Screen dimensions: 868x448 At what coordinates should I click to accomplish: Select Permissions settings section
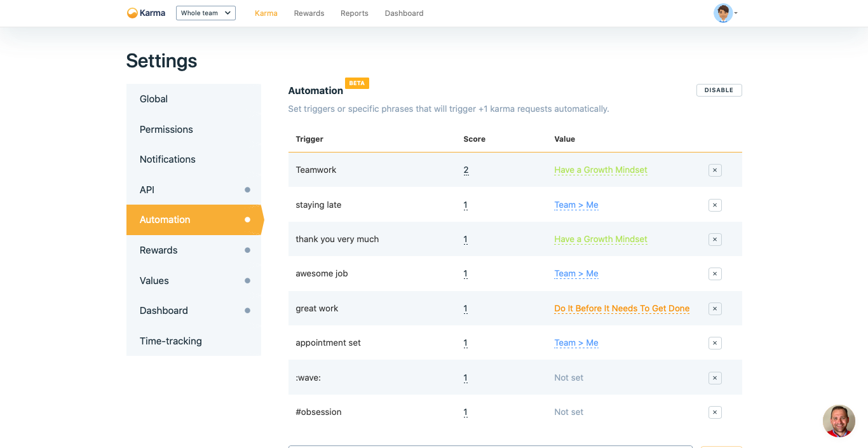194,129
